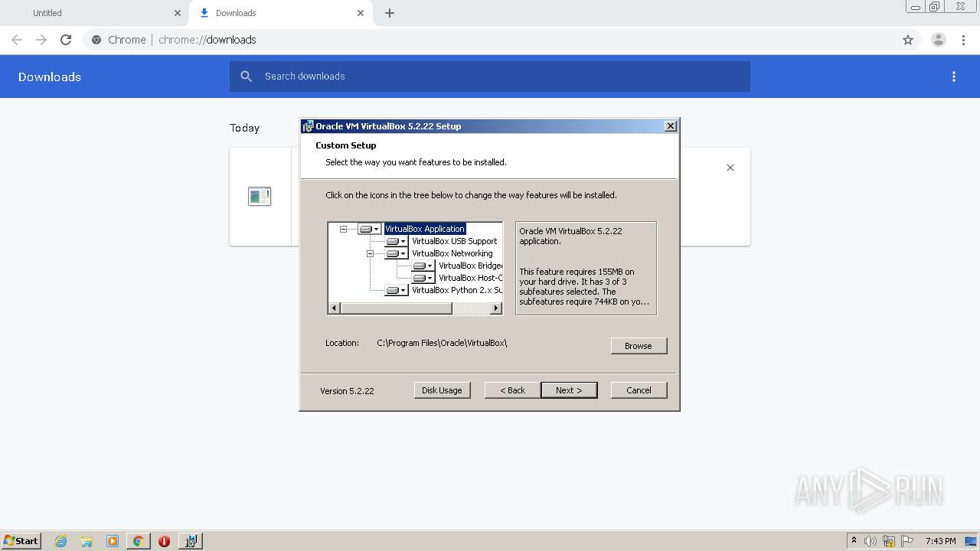Click the VirtualBox installer taskbar icon
This screenshot has height=551, width=980.
click(191, 541)
